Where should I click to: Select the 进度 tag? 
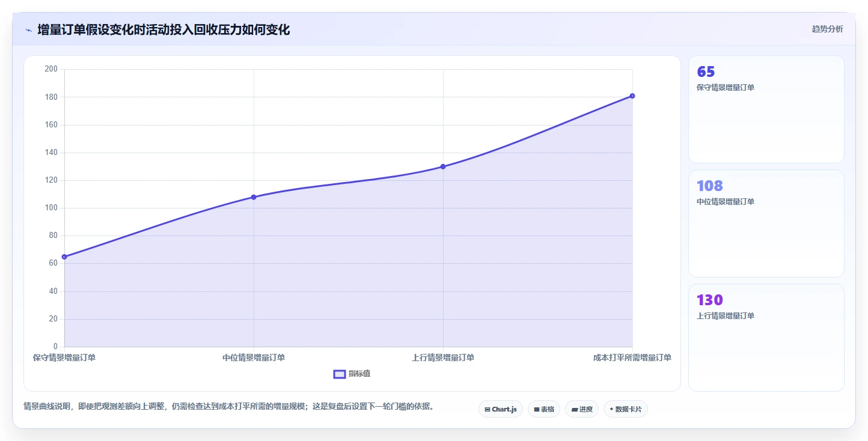tap(582, 409)
